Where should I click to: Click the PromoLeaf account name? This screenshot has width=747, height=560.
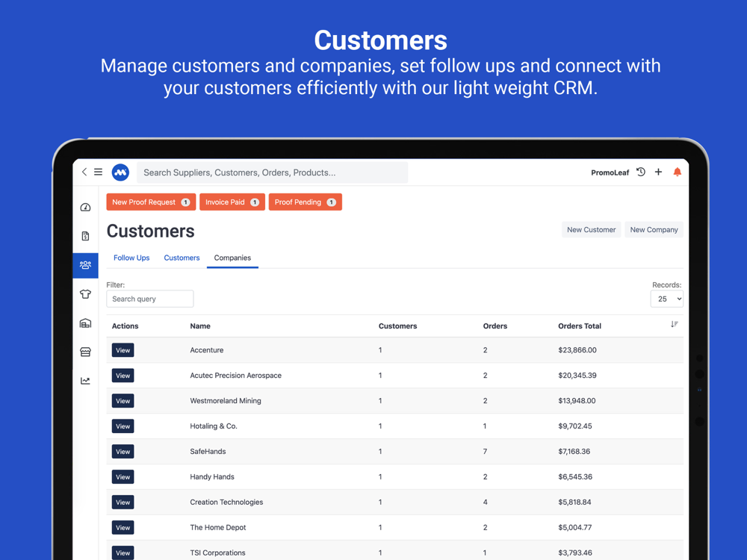pyautogui.click(x=610, y=172)
